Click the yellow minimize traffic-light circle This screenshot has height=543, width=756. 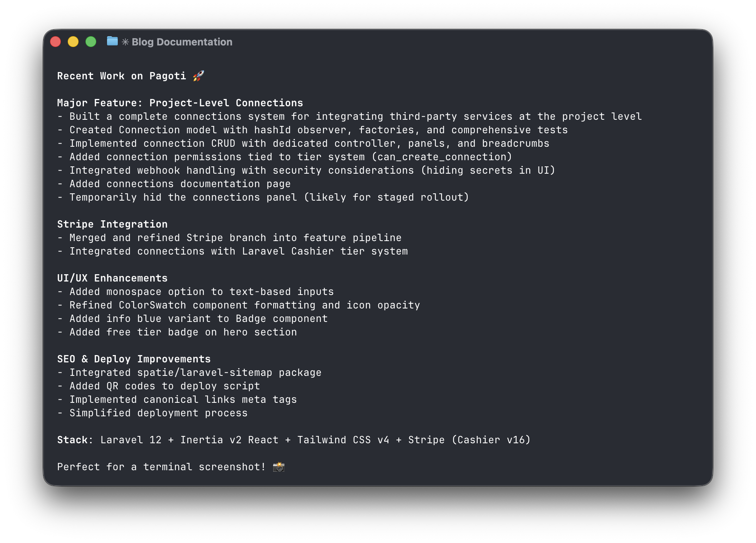[73, 42]
